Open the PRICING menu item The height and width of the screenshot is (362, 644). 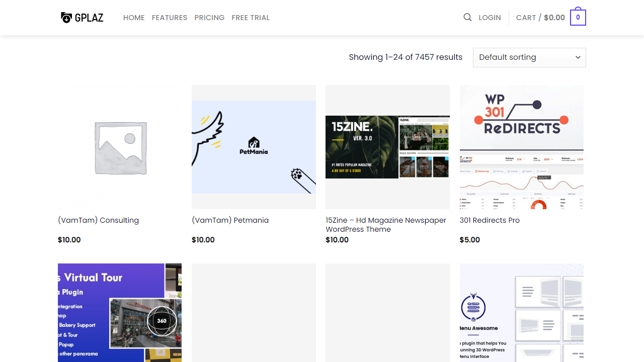click(209, 18)
